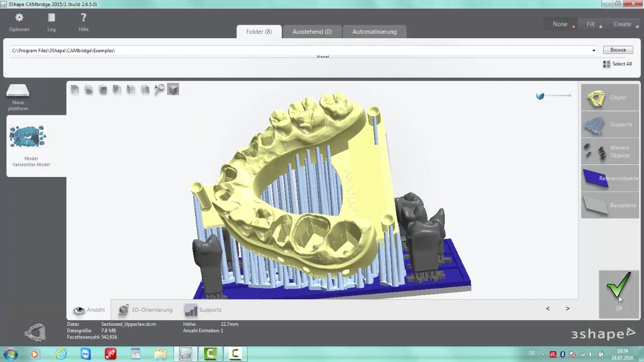Screen dimensions: 644x362
Task: Click first view cube icon in viewport toolbar
Action: [74, 89]
